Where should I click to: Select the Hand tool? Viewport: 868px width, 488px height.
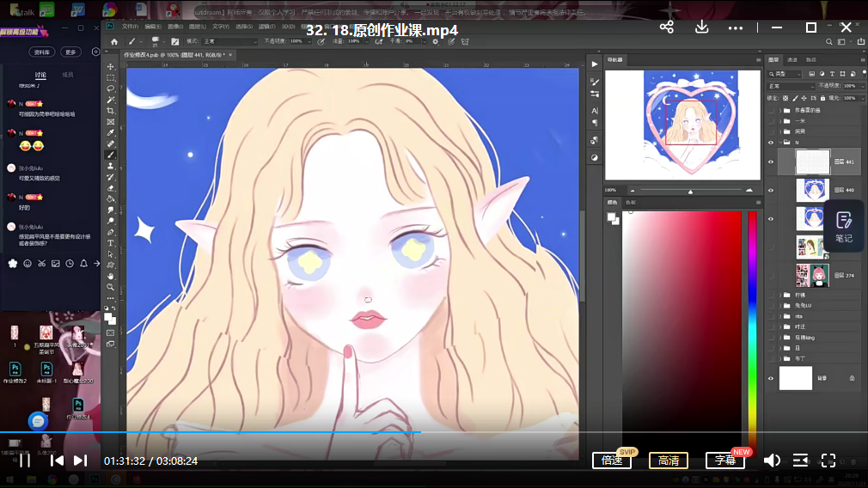111,276
